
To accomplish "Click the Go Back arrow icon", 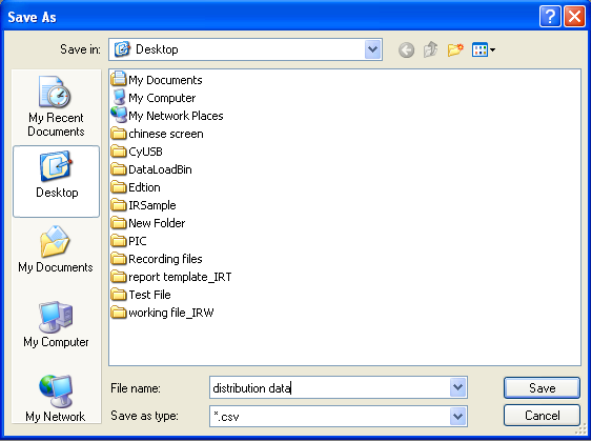I will pos(406,50).
